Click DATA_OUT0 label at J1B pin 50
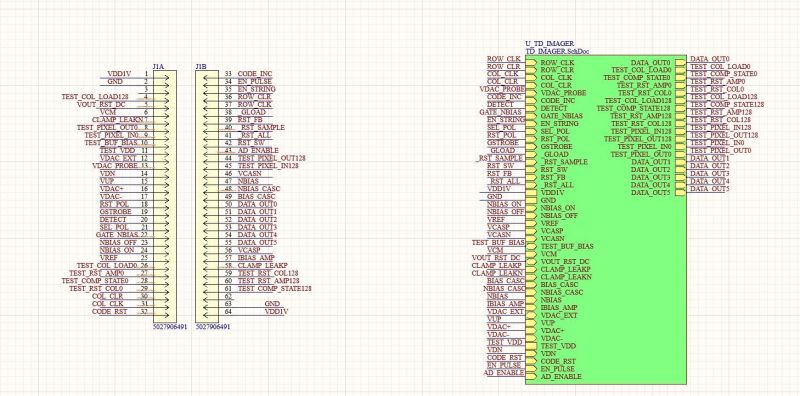800x396 pixels. (x=257, y=204)
